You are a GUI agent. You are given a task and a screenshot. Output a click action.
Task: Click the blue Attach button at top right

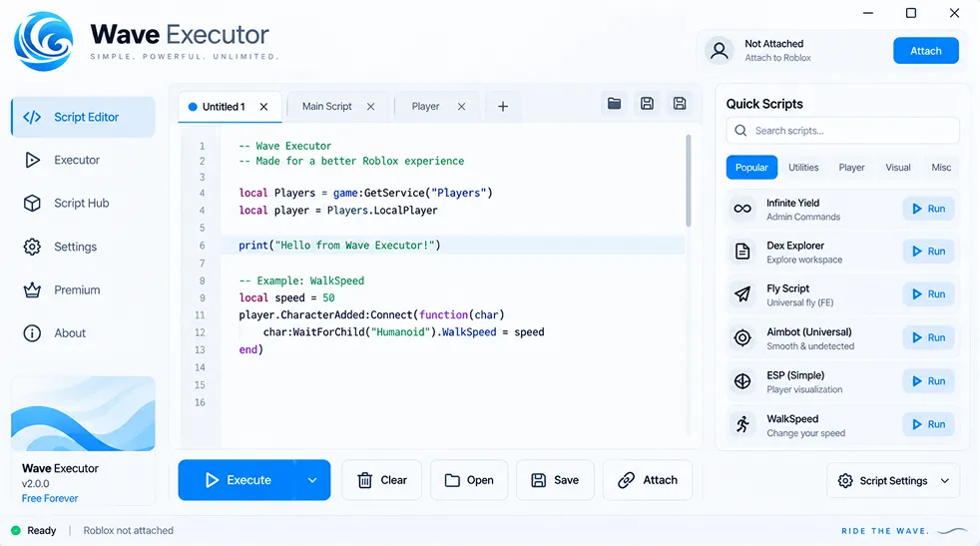click(x=926, y=51)
